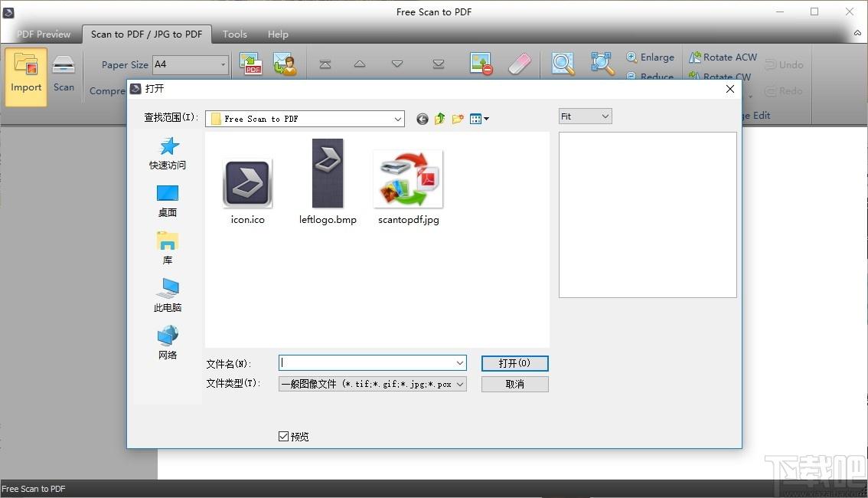868x498 pixels.
Task: Expand the 文件名 filename dropdown arrow
Action: (x=460, y=363)
